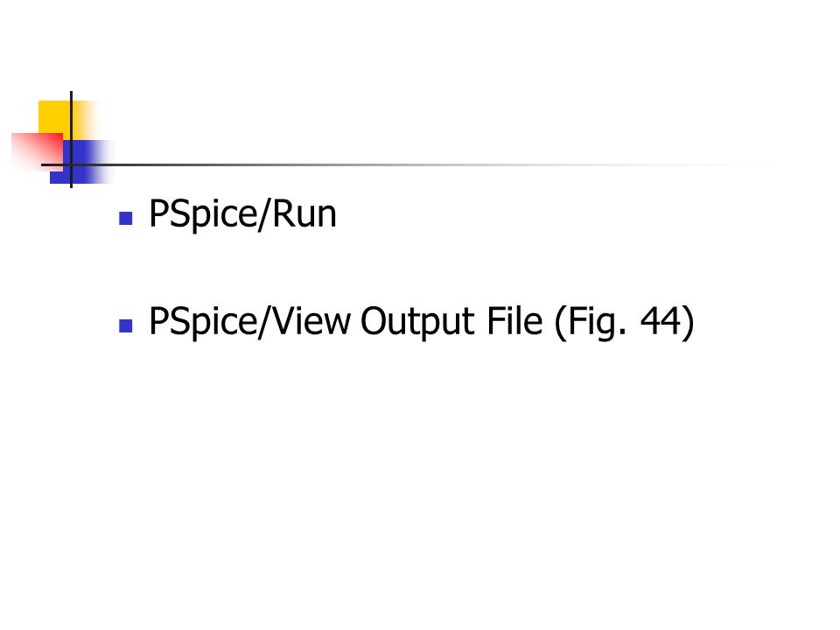Click the word File

[x=514, y=321]
